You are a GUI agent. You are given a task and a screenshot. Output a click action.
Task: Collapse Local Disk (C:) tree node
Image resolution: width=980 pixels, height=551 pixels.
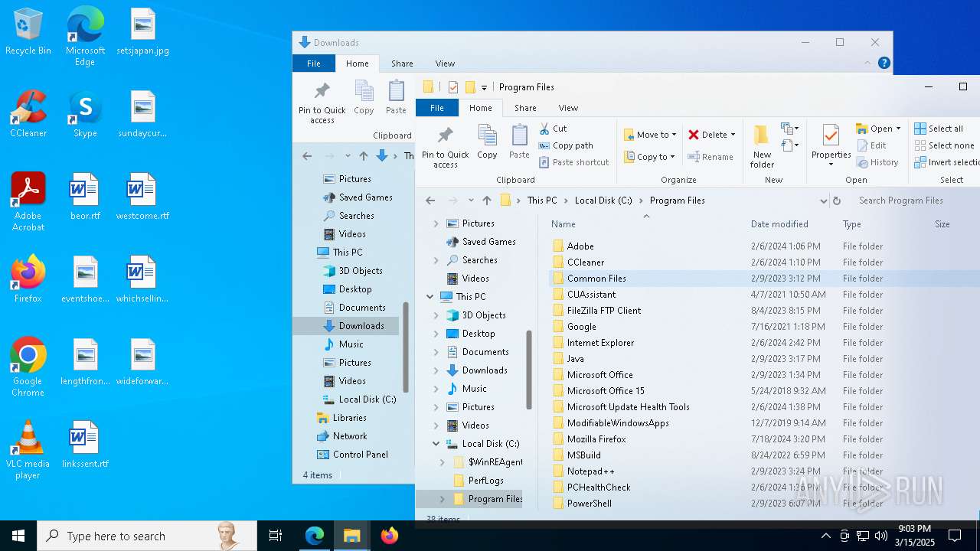(436, 444)
